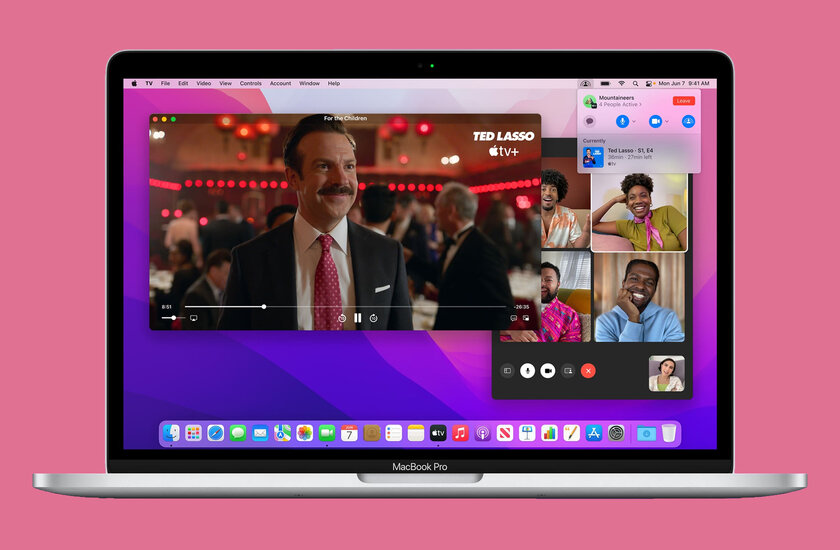Open Messages chat in SharePlay panel

click(590, 122)
